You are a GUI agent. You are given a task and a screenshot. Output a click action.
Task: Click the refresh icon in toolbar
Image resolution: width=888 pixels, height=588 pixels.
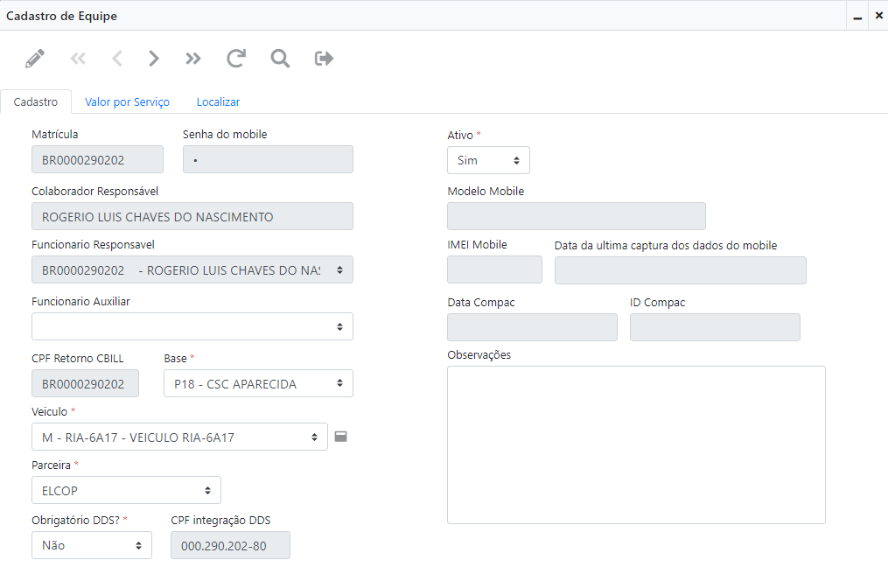tap(236, 59)
